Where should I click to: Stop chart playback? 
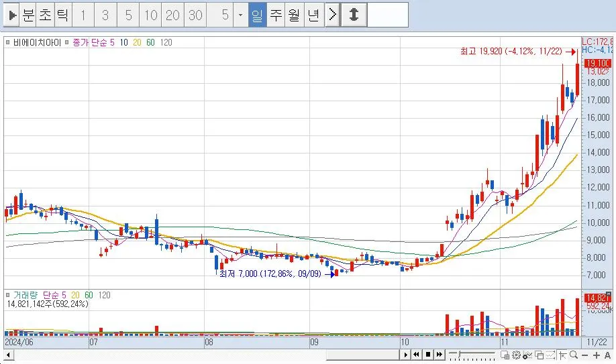point(428,355)
